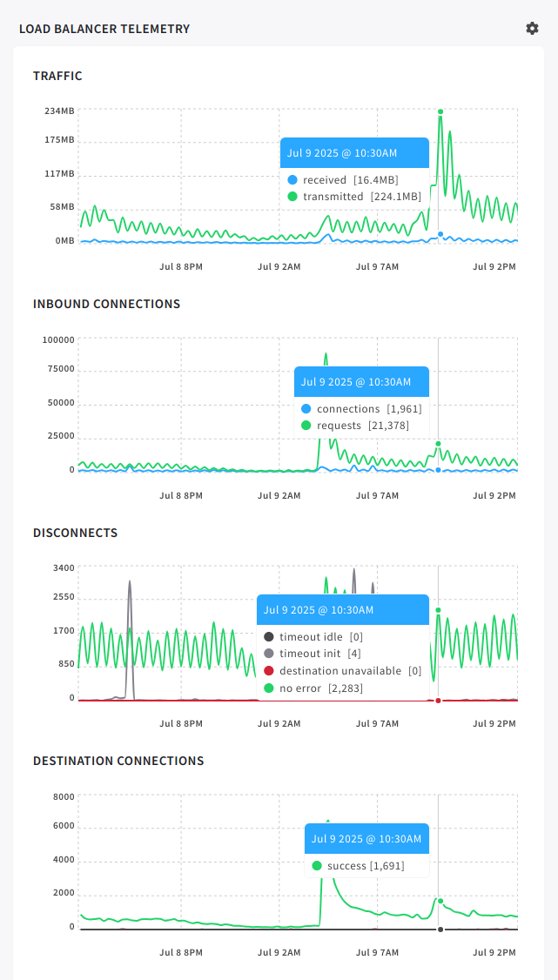The height and width of the screenshot is (980, 558).
Task: Click the 'LOAD BALANCER TELEMETRY' heading
Action: 104,29
